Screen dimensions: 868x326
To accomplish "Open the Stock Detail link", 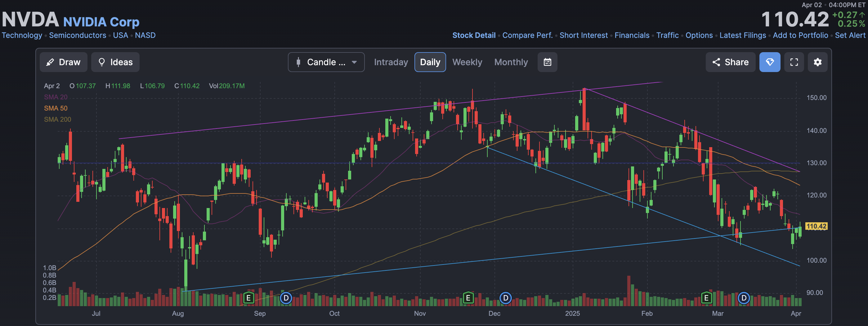I will 474,35.
